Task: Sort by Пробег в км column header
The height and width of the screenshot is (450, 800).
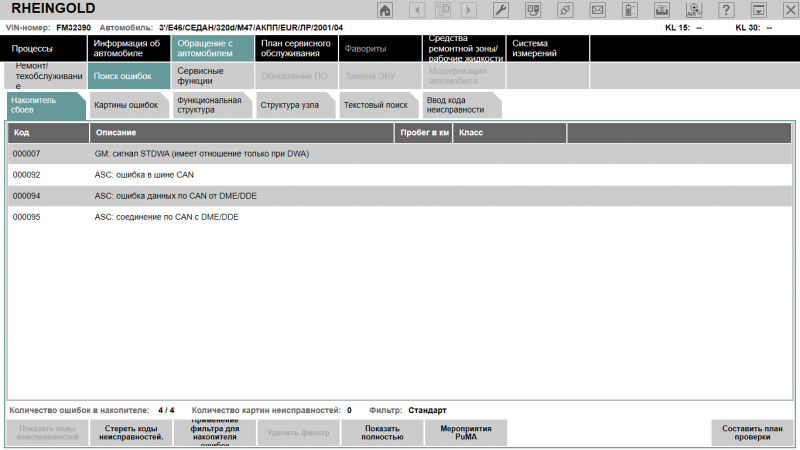Action: [423, 133]
